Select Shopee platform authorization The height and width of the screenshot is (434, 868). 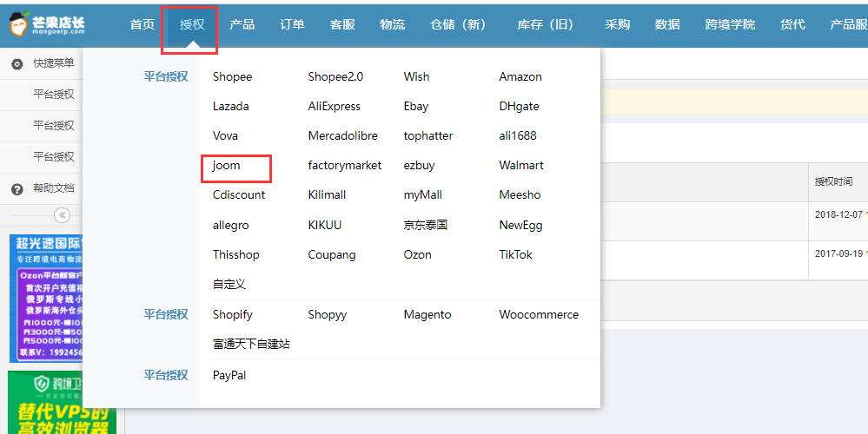(x=233, y=77)
